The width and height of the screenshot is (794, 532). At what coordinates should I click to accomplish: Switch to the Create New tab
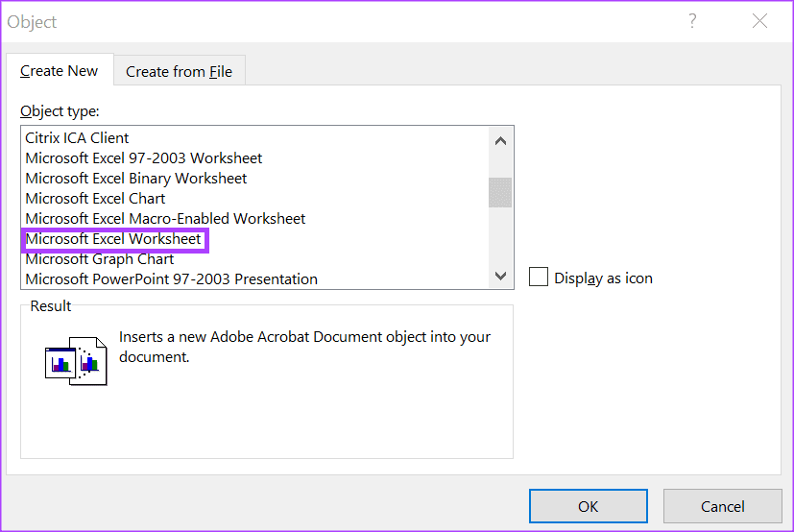[x=60, y=70]
